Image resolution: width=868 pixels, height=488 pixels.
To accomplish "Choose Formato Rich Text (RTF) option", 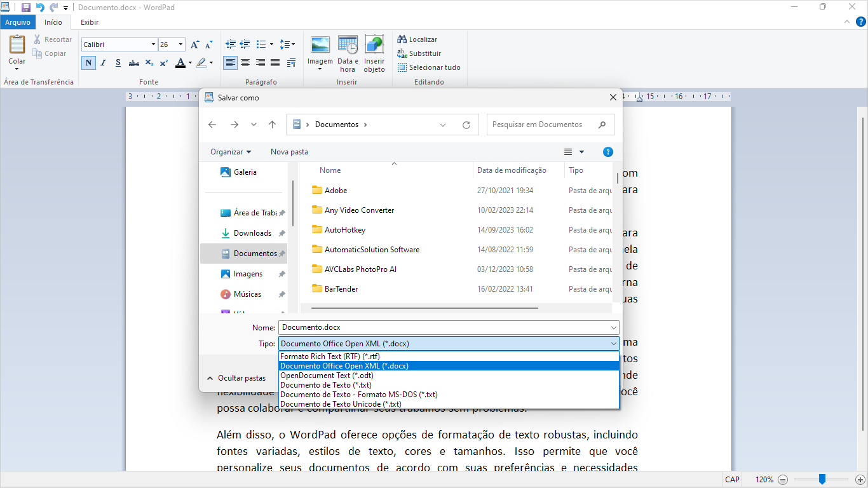I will click(449, 356).
